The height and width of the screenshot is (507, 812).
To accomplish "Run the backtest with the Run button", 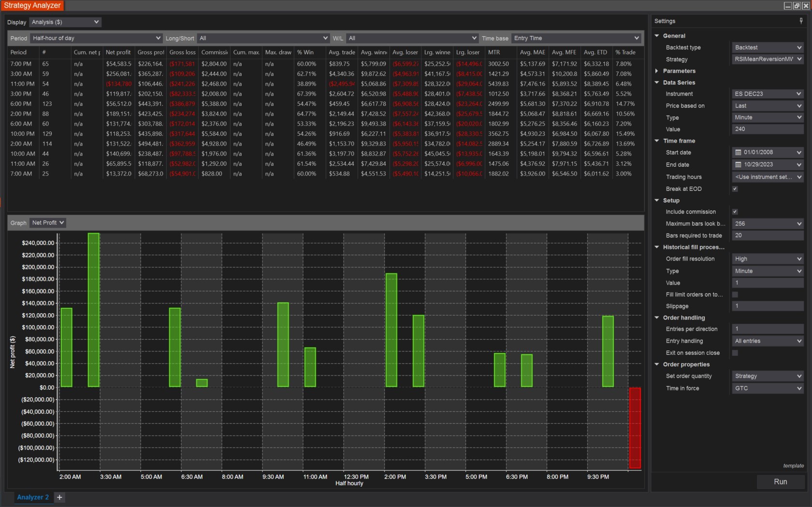I will click(781, 482).
